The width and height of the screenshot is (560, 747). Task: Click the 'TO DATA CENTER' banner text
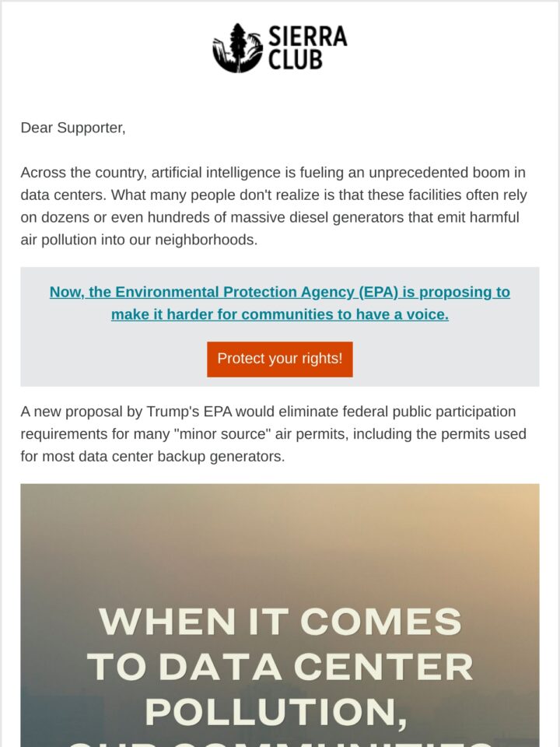click(x=280, y=667)
